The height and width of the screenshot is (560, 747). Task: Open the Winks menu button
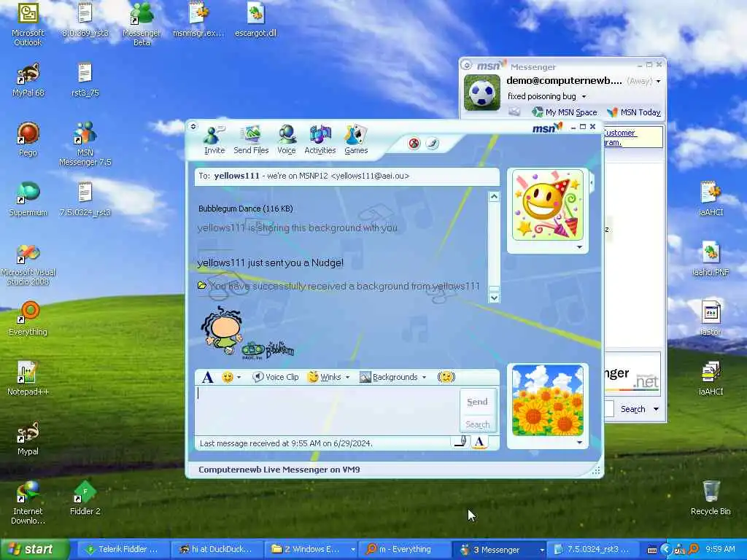pos(325,377)
